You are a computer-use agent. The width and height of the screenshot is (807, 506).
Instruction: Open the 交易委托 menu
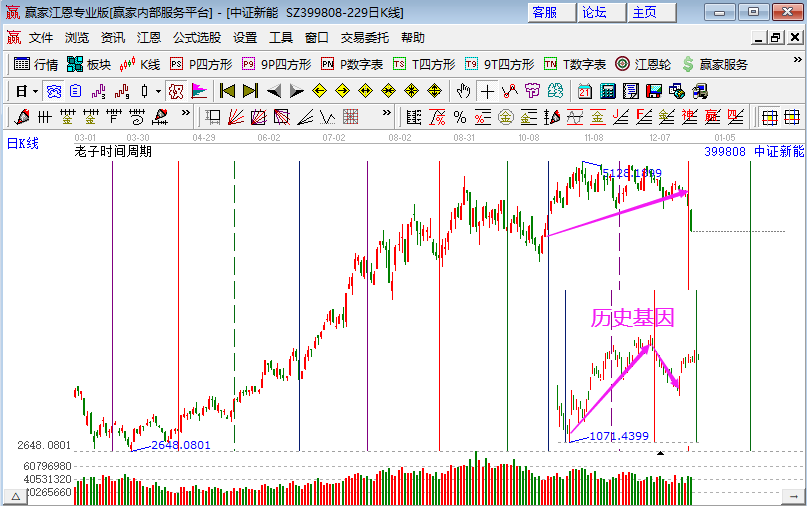364,38
